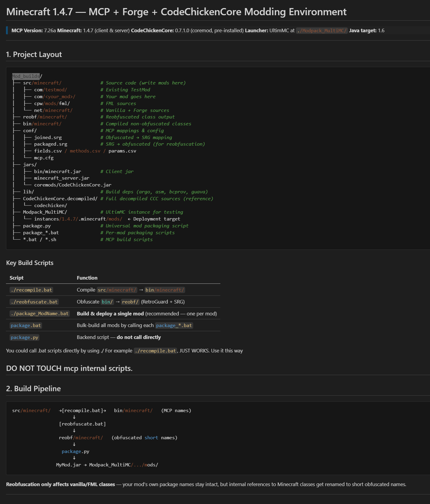430x504 pixels.
Task: Click the 'conf/' folder tree row
Action: [x=30, y=131]
